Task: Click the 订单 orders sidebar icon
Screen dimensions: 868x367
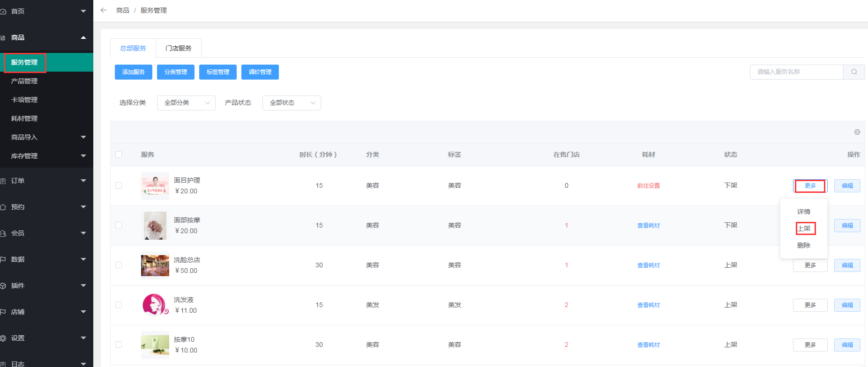Action: tap(3, 181)
